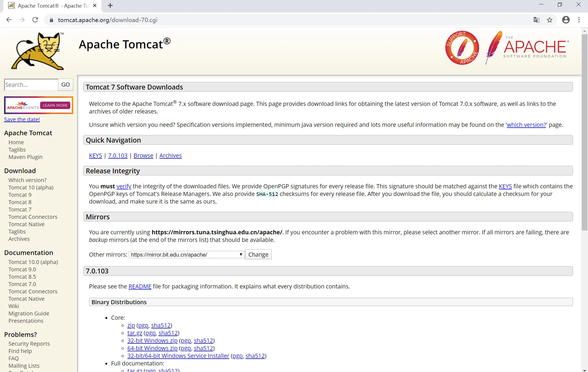
Task: Open the 64-bit Windows zip download link
Action: click(152, 348)
